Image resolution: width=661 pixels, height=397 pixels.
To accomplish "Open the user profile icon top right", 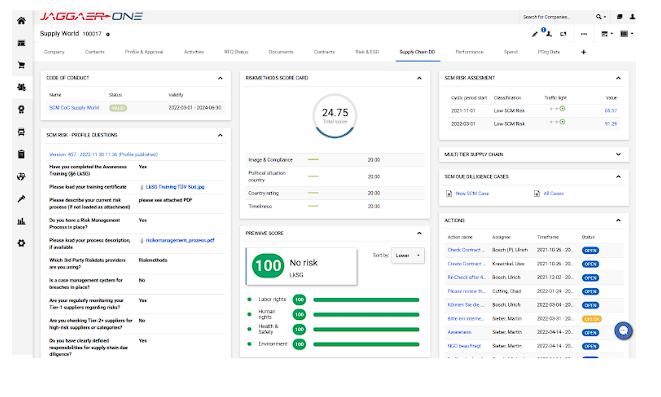I will click(632, 17).
